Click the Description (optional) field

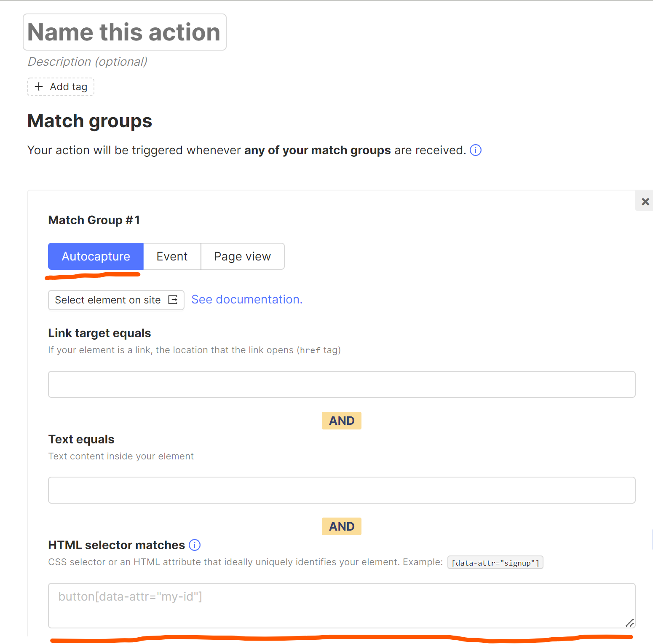87,62
